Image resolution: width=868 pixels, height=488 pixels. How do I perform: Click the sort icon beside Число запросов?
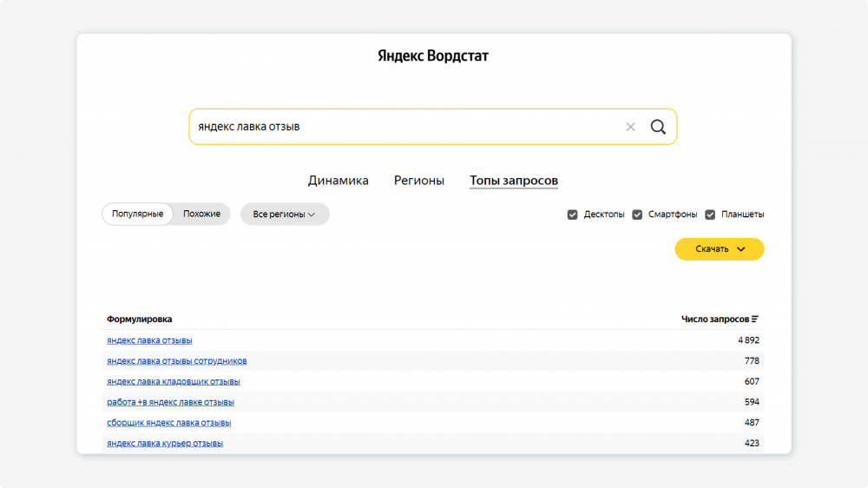pyautogui.click(x=755, y=320)
